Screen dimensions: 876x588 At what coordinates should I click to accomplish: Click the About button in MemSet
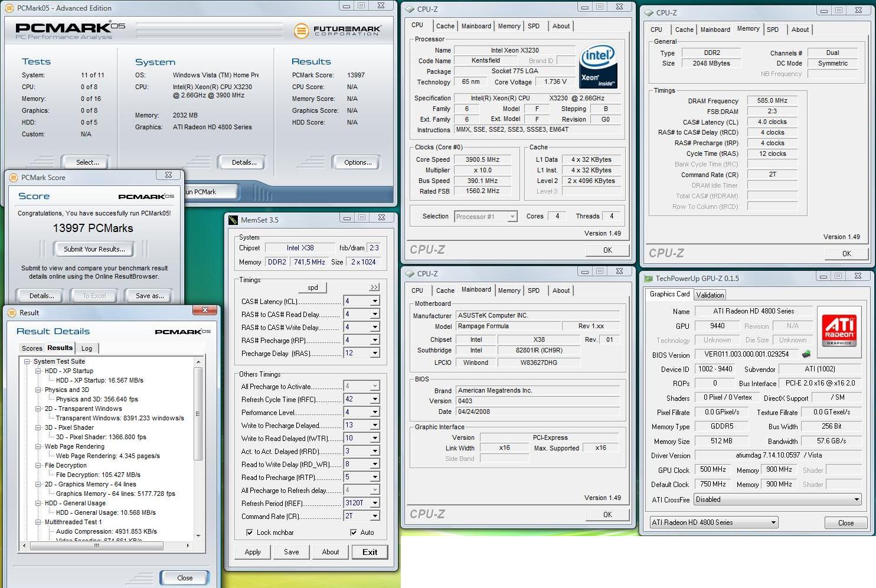click(331, 552)
